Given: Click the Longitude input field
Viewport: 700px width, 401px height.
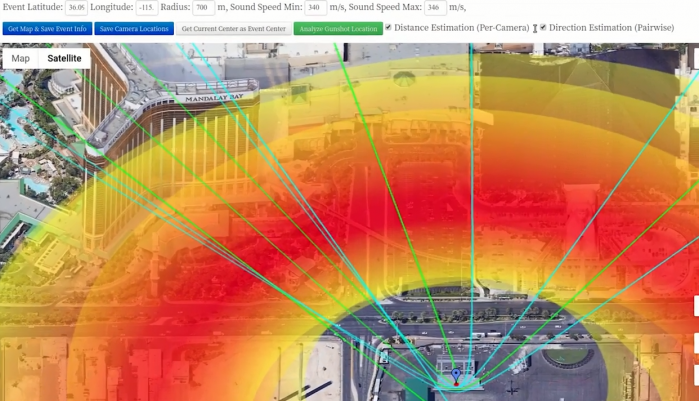Looking at the screenshot, I should point(146,8).
